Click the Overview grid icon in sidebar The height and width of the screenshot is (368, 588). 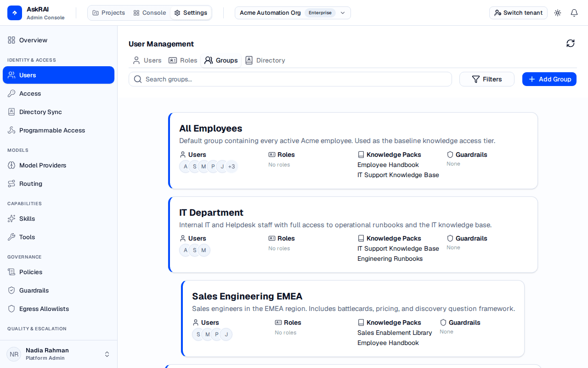click(11, 40)
